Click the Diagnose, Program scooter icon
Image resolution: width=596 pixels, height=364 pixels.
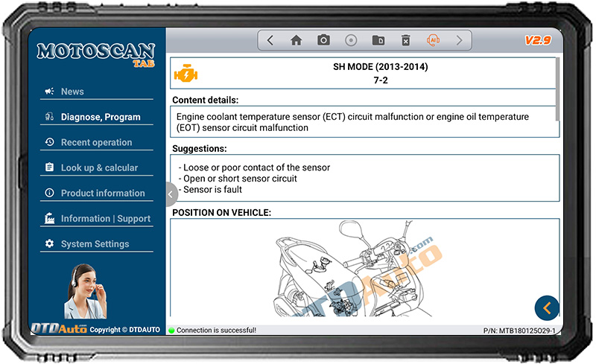49,116
